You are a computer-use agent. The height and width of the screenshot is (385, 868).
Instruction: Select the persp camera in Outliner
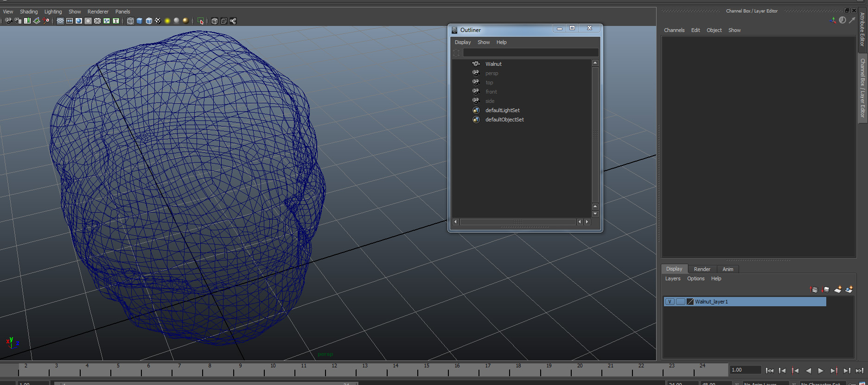[x=491, y=73]
